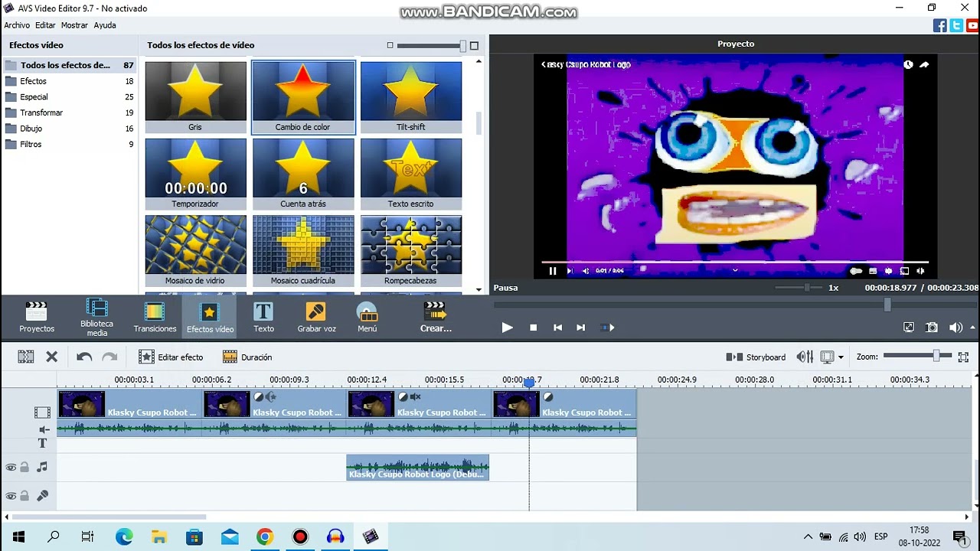Click large thumbnail size square icon

(x=474, y=46)
